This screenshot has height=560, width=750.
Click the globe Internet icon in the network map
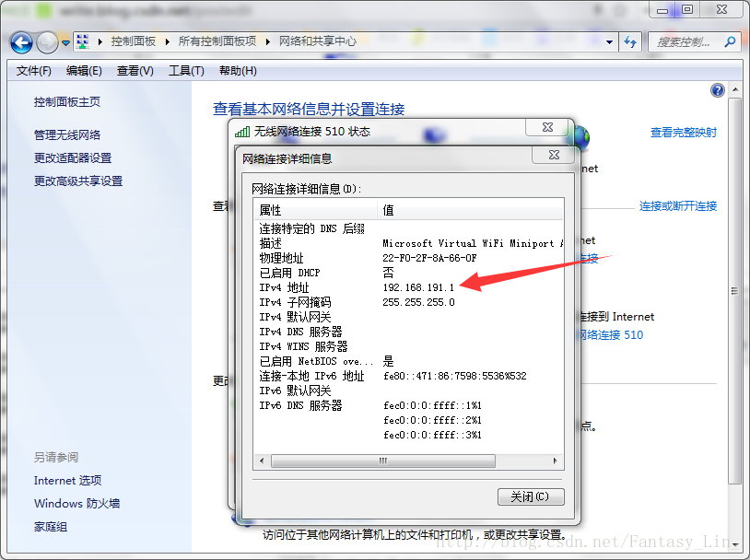coord(582,136)
